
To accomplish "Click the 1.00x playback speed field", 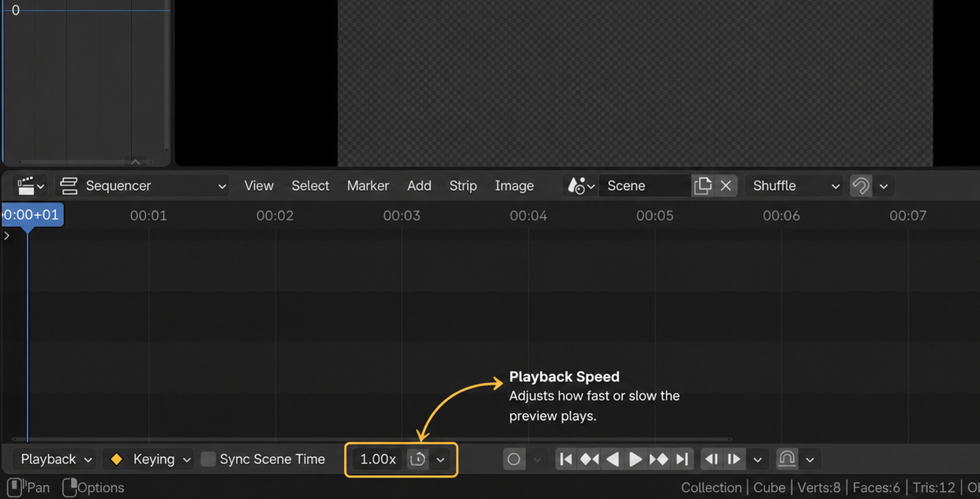I will point(378,459).
